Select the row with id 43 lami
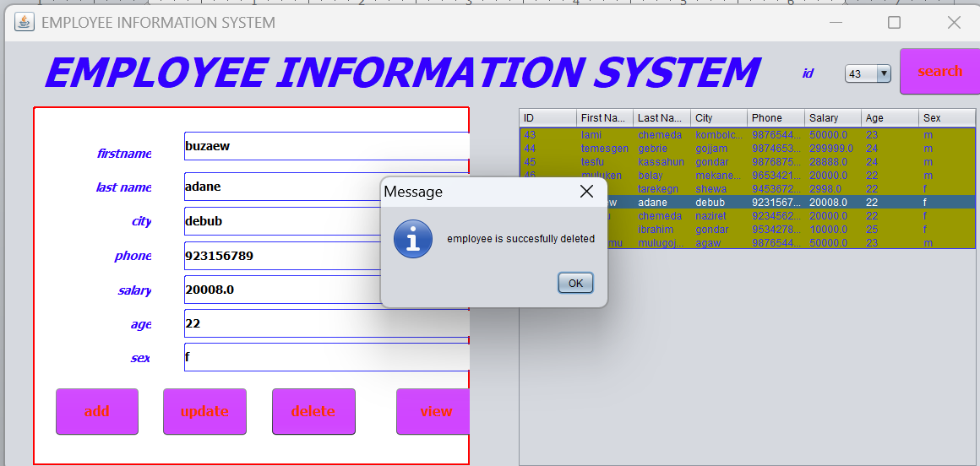 [x=748, y=134]
